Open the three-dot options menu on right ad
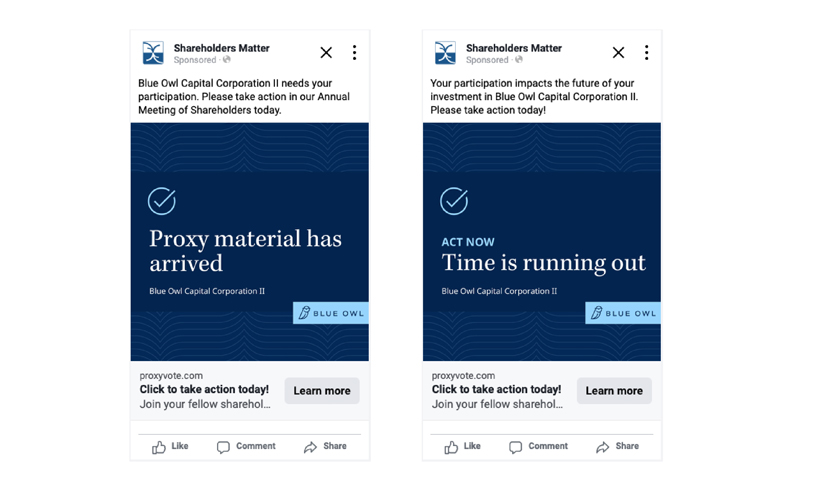The width and height of the screenshot is (820, 504). point(647,52)
